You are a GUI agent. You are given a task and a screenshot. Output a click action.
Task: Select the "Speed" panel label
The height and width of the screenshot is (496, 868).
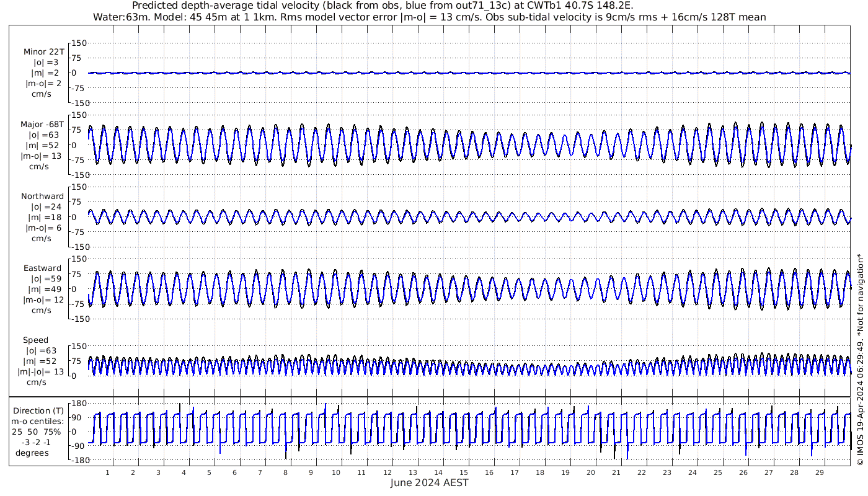click(x=36, y=340)
